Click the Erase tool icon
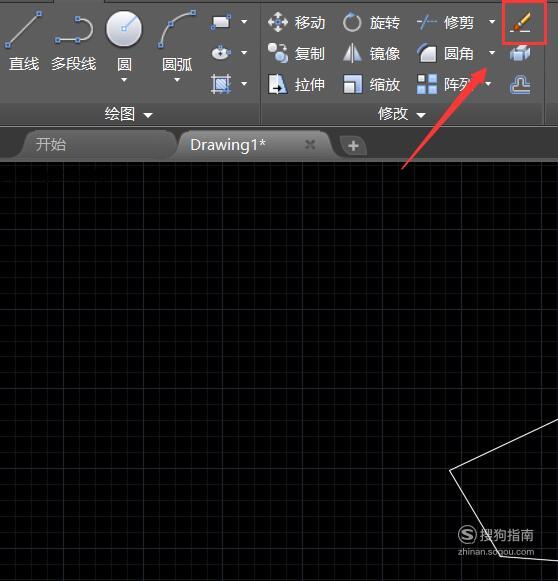The width and height of the screenshot is (558, 581). pos(521,22)
